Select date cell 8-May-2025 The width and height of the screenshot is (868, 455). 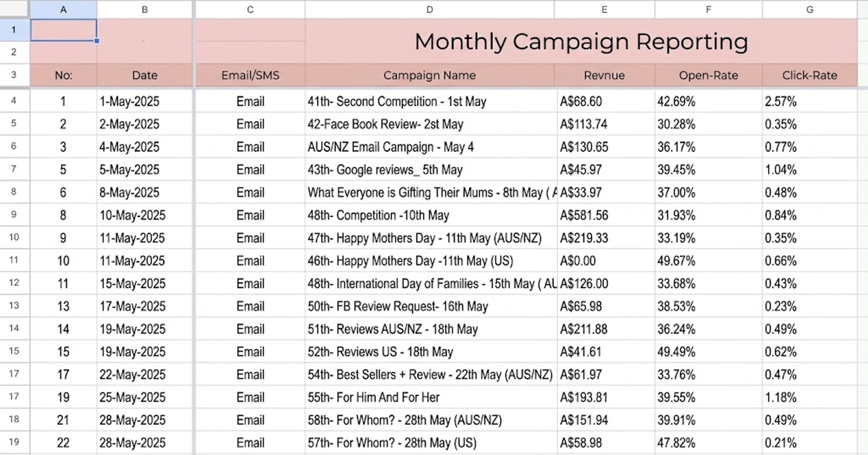click(145, 192)
